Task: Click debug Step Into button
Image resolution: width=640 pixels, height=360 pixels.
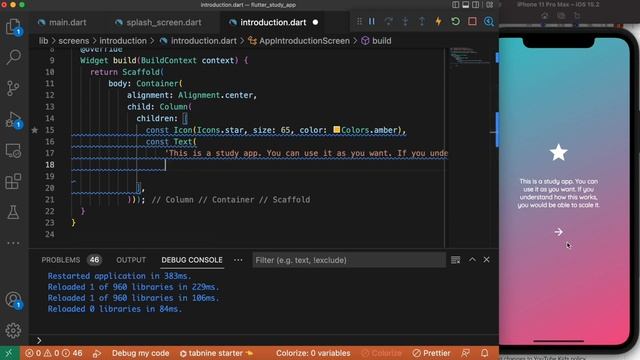Action: tap(405, 22)
